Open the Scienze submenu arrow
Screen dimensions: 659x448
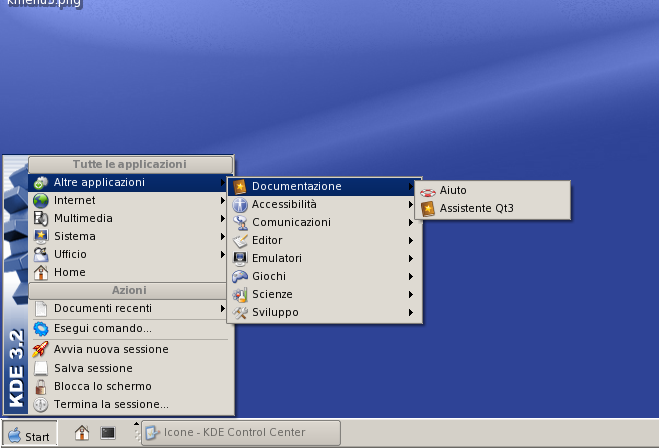click(x=411, y=295)
